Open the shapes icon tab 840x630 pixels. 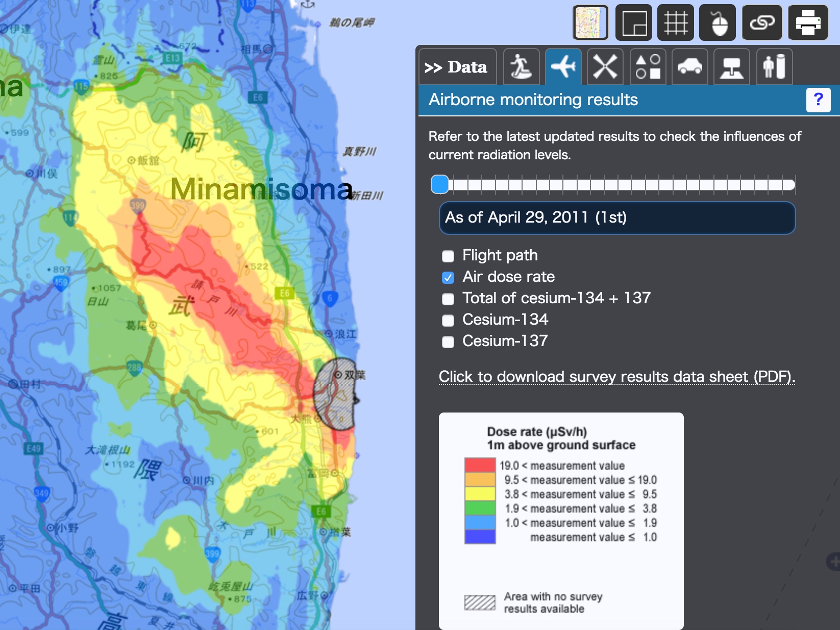[x=648, y=67]
